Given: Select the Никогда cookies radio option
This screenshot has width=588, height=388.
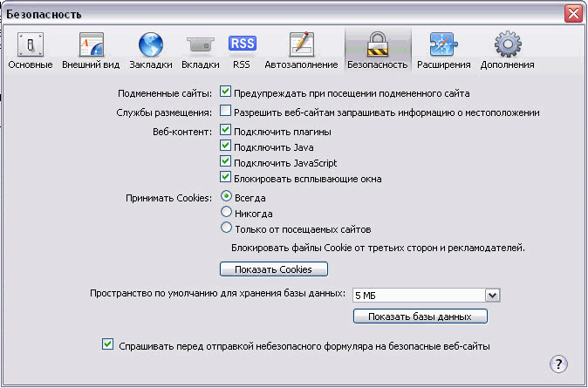Looking at the screenshot, I should [227, 213].
